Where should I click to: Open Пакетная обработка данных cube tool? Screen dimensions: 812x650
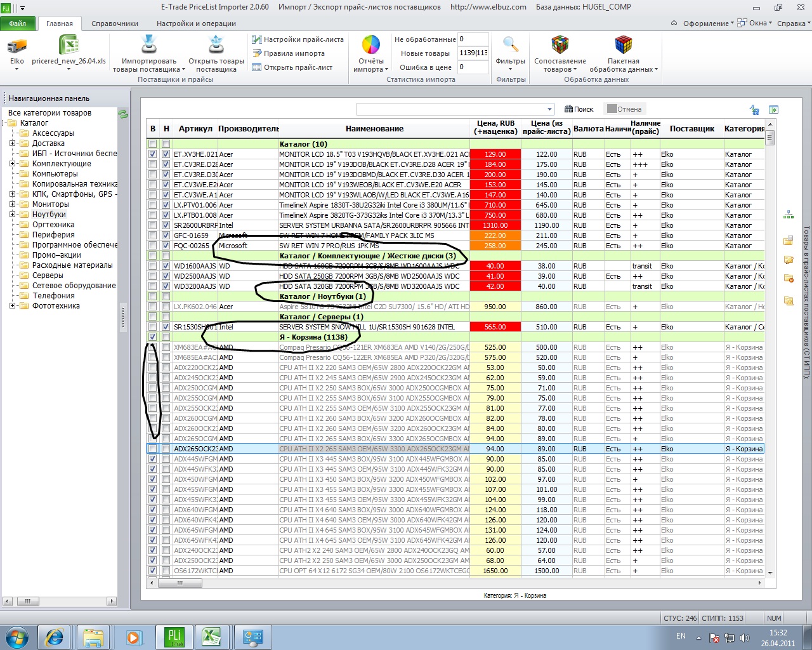624,45
